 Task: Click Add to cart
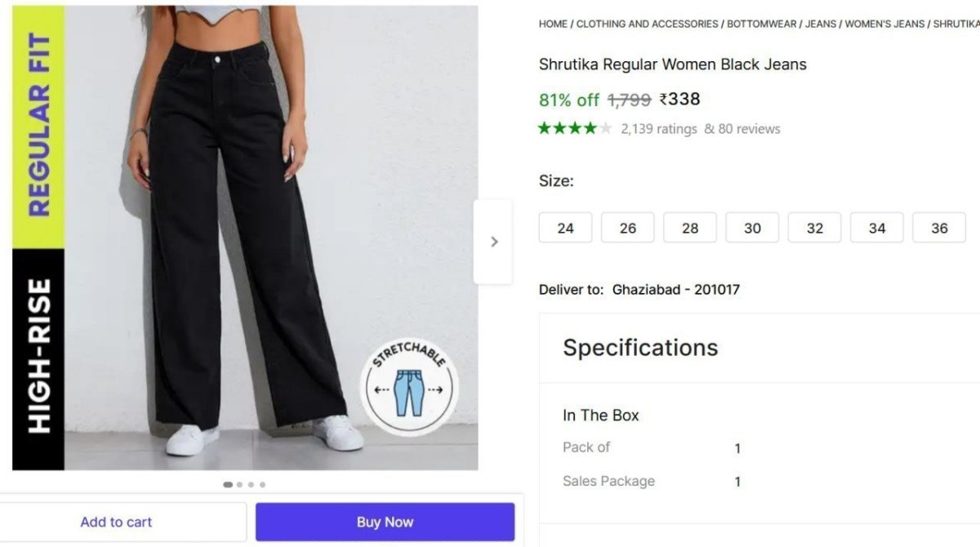tap(116, 522)
